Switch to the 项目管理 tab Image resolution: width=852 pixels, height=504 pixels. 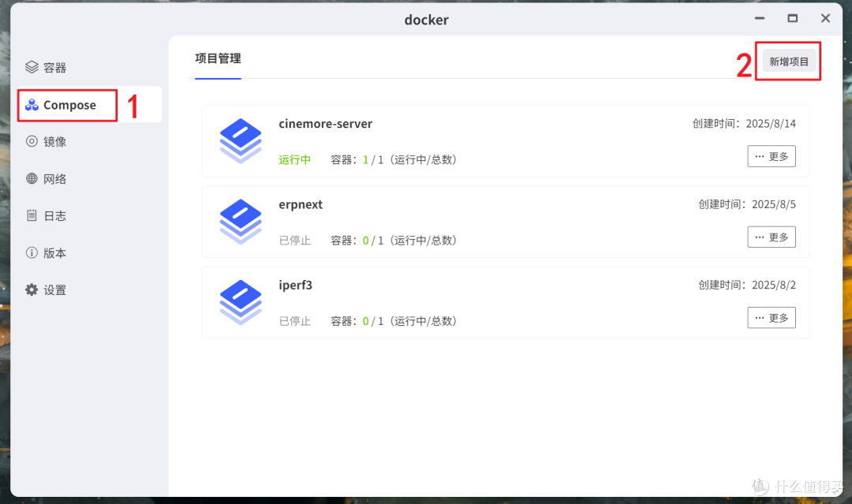coord(218,59)
